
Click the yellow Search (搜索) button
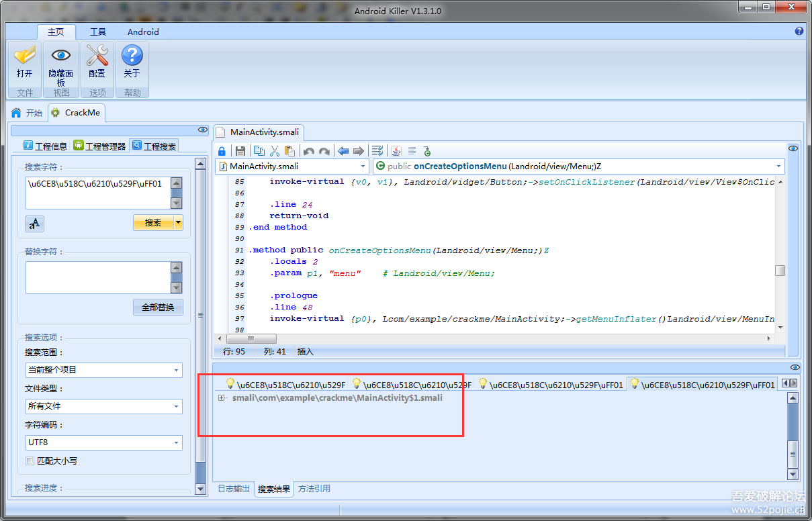tap(153, 223)
